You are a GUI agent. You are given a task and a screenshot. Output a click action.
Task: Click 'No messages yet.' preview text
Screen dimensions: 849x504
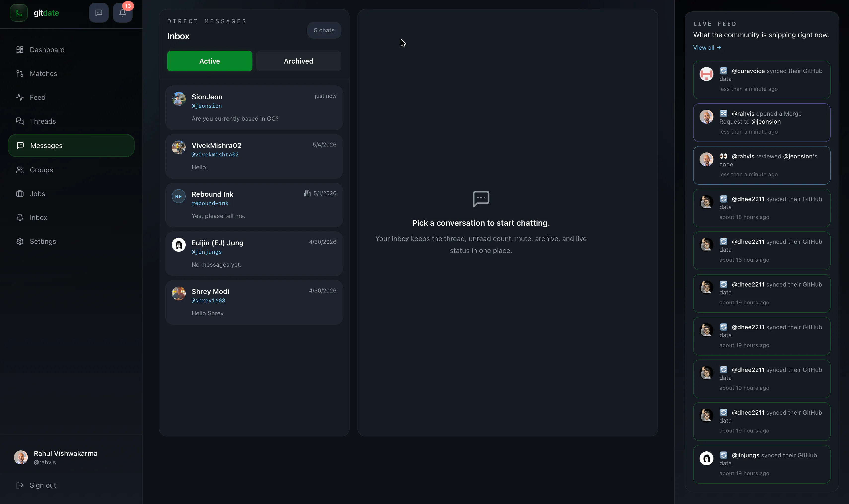pos(216,265)
